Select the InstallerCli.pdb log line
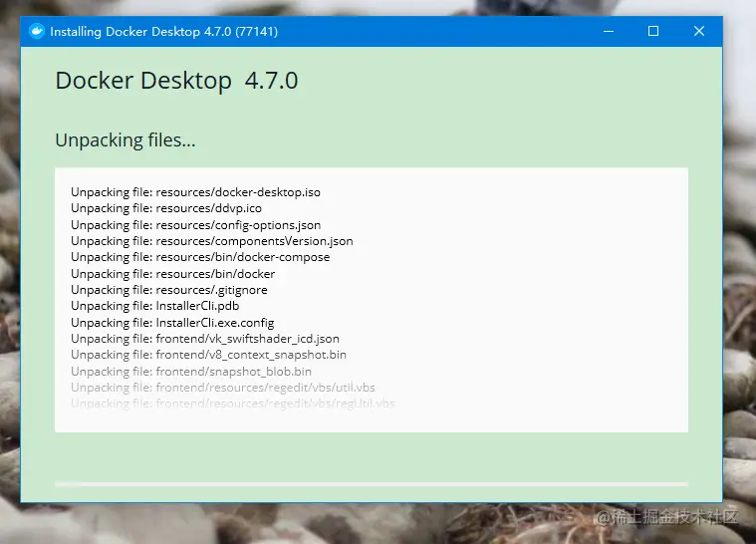This screenshot has height=544, width=756. (154, 306)
